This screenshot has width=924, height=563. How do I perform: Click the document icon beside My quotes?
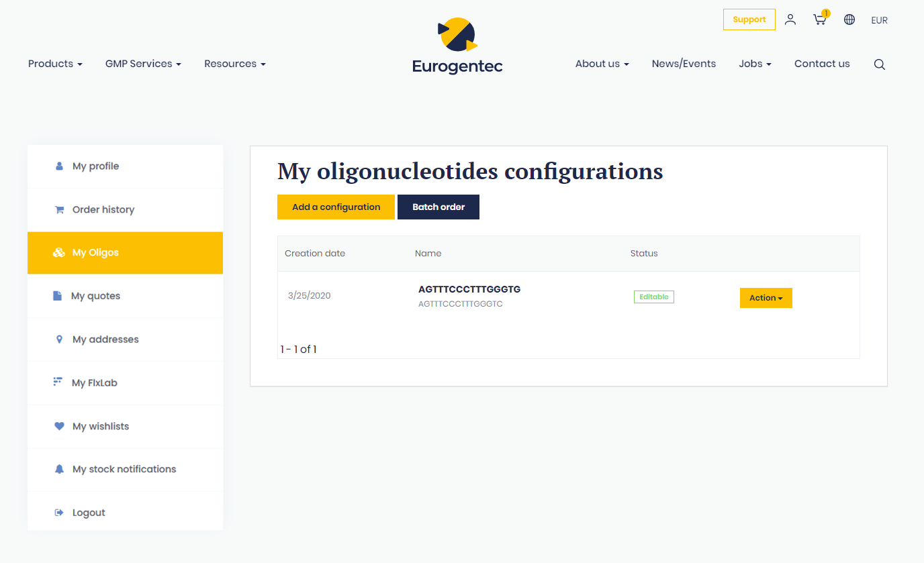tap(58, 296)
